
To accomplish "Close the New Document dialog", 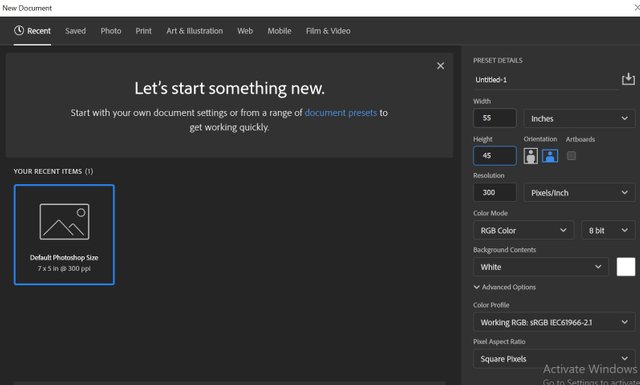I will 636,8.
